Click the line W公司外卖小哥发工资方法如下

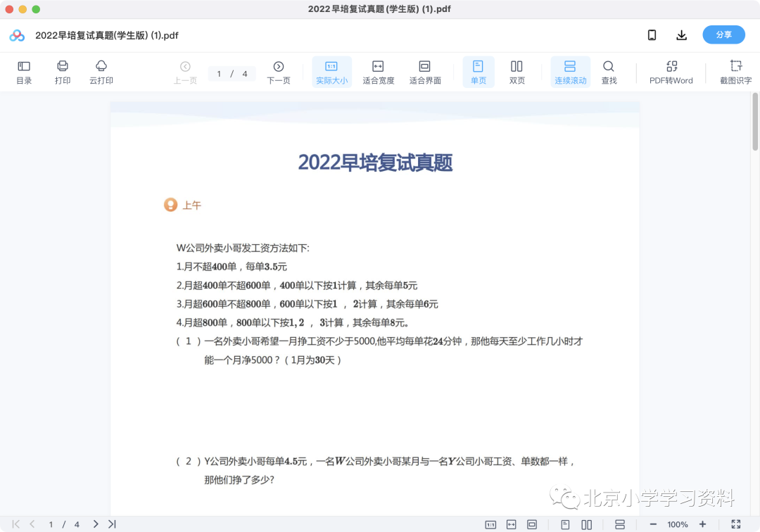click(243, 248)
